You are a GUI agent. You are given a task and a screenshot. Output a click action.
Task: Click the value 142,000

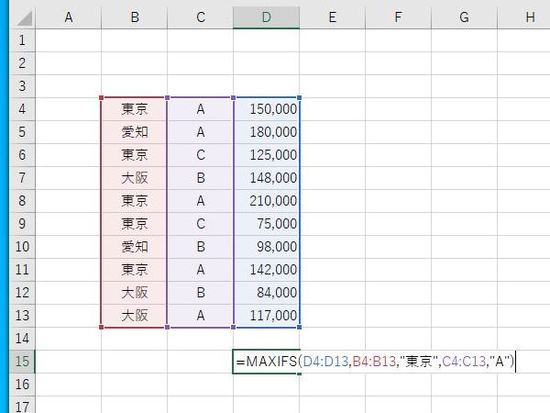tap(273, 269)
